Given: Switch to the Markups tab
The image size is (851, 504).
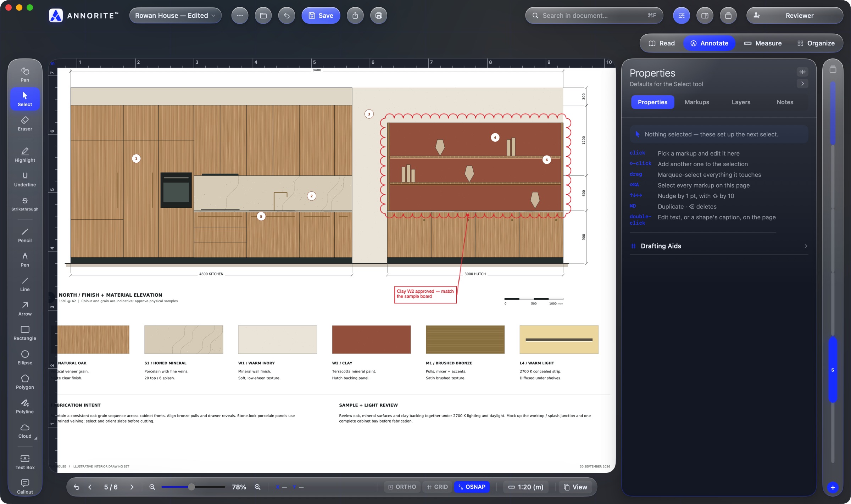Looking at the screenshot, I should (x=697, y=102).
